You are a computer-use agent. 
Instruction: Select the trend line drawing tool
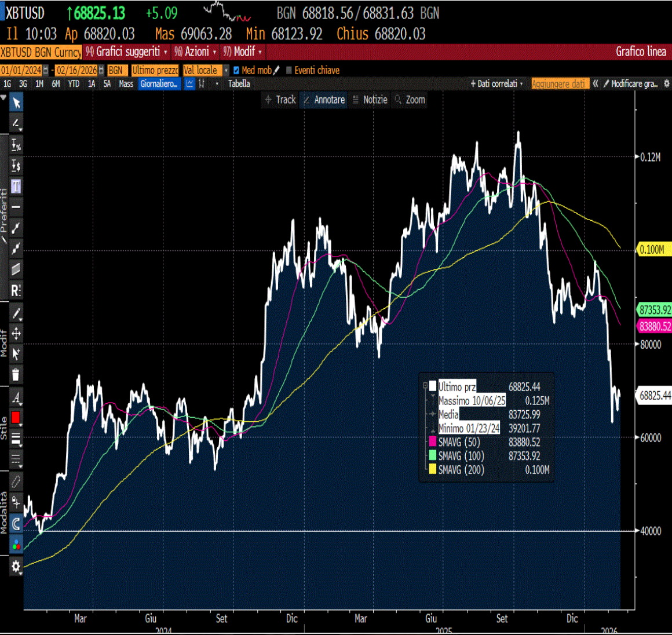(x=16, y=228)
